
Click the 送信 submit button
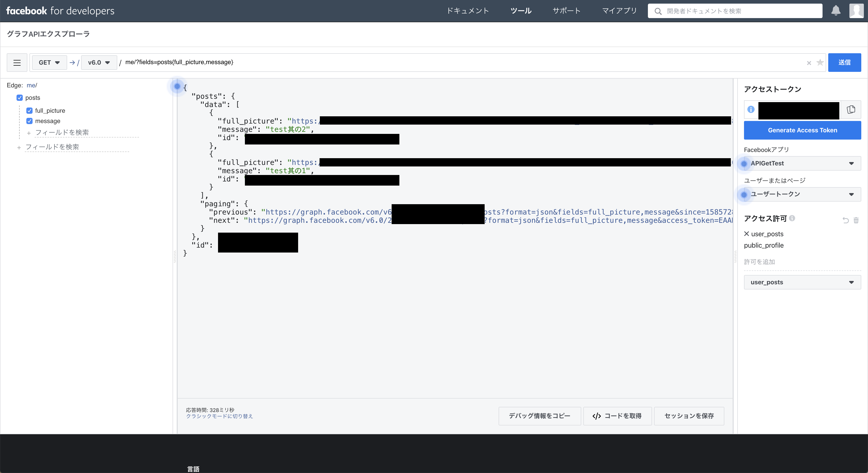point(844,62)
